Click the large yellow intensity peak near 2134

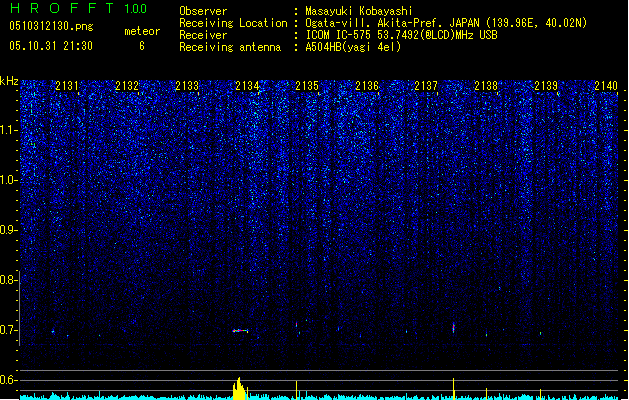pos(239,388)
